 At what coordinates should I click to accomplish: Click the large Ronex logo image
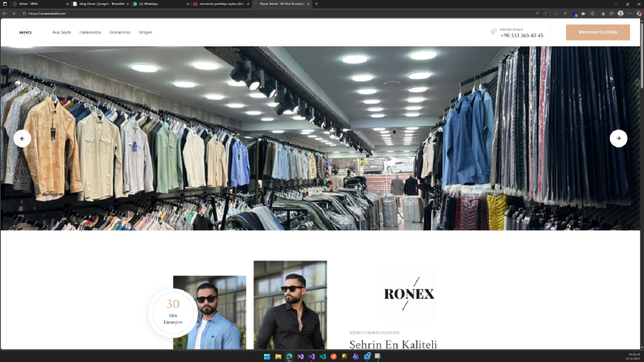click(408, 294)
